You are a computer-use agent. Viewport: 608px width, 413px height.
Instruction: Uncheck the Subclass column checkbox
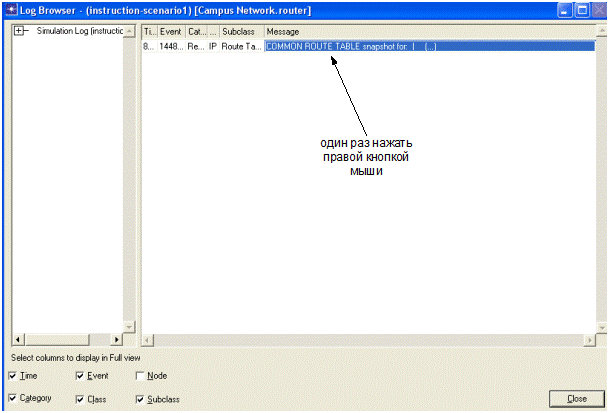pos(140,399)
